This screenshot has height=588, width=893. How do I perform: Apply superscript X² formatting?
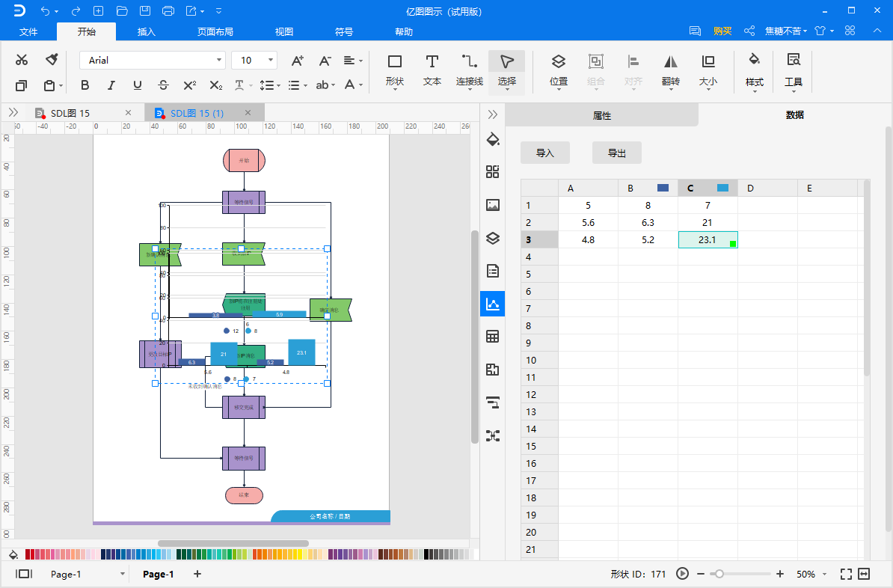click(x=190, y=85)
